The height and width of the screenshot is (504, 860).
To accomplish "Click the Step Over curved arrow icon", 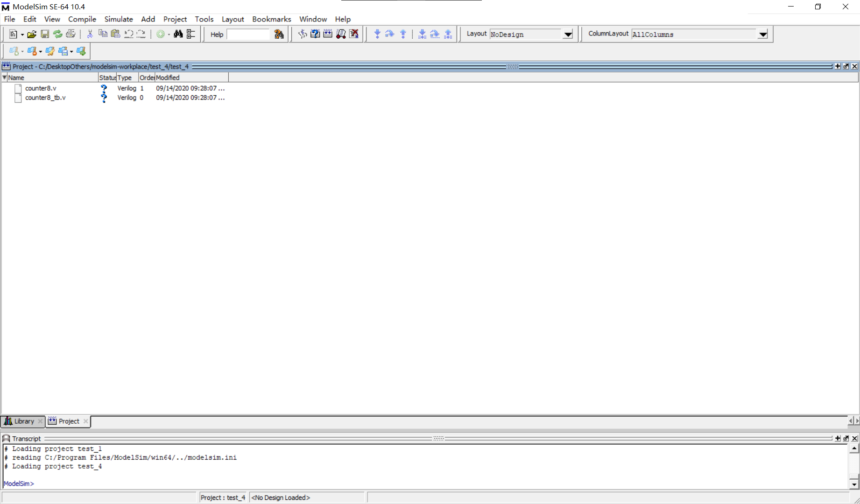I will click(x=390, y=34).
